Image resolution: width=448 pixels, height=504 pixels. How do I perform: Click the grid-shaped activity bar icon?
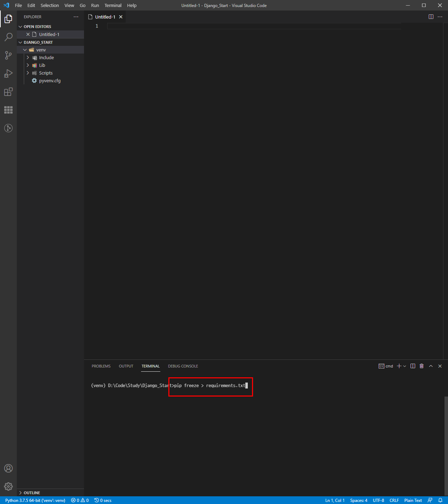pyautogui.click(x=8, y=110)
